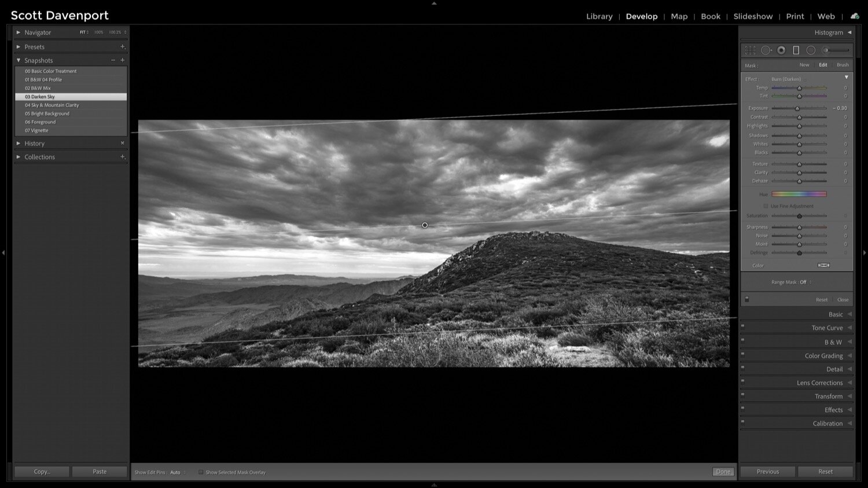Add a collection with Collections plus icon

pos(122,157)
